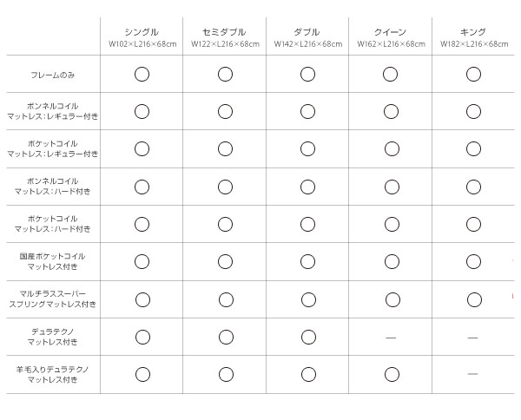Select the セミダブル circle in ポケットコイル レギュラー付き row
Screen dimensions: 521x420
click(225, 148)
